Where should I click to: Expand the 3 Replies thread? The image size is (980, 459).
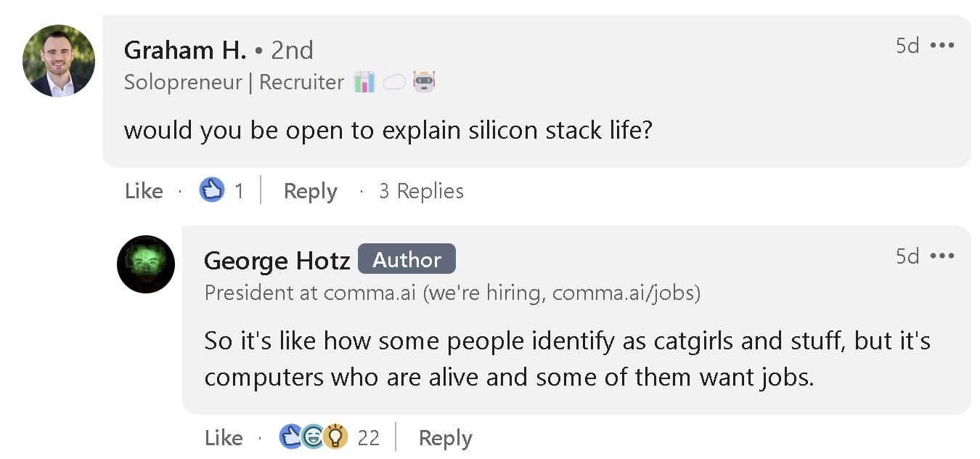[421, 191]
